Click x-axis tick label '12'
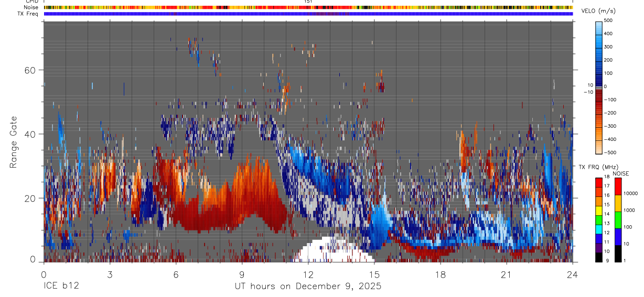Image resolution: width=644 pixels, height=297 pixels. [x=308, y=274]
